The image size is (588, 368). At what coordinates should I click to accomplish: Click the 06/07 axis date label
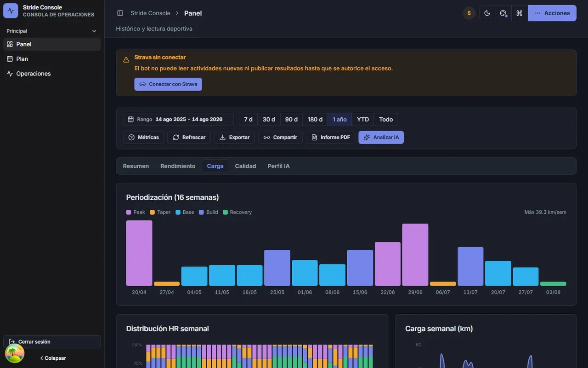pyautogui.click(x=443, y=293)
